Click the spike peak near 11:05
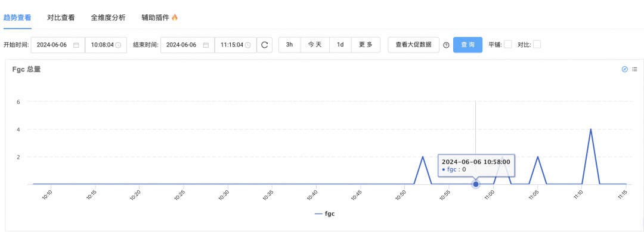This screenshot has height=232, width=644. point(538,156)
